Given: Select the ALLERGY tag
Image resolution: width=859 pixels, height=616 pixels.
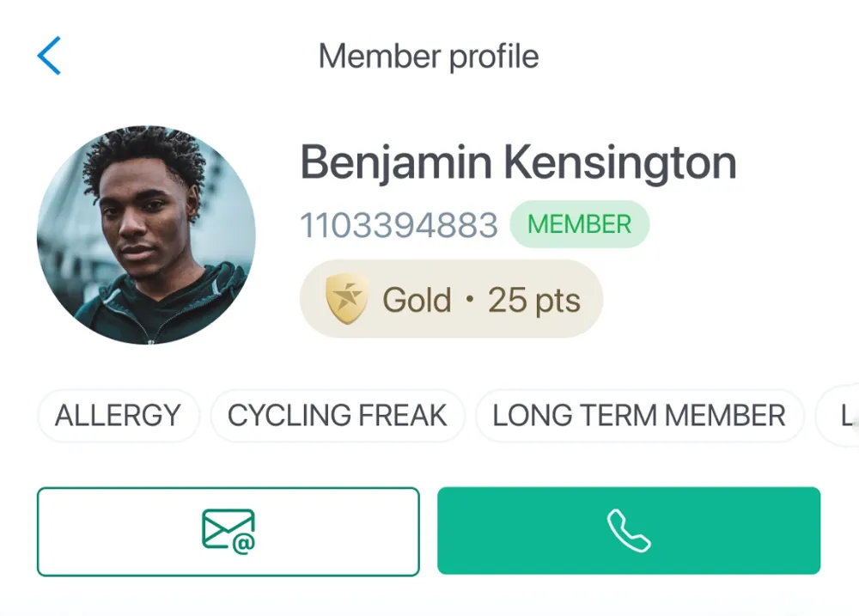Looking at the screenshot, I should 118,416.
